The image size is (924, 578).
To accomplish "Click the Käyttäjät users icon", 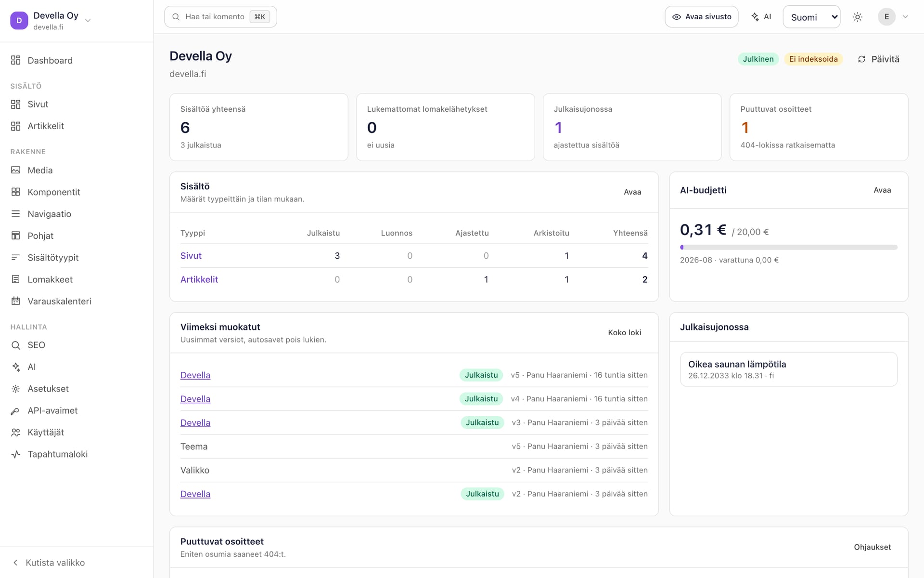I will click(16, 433).
